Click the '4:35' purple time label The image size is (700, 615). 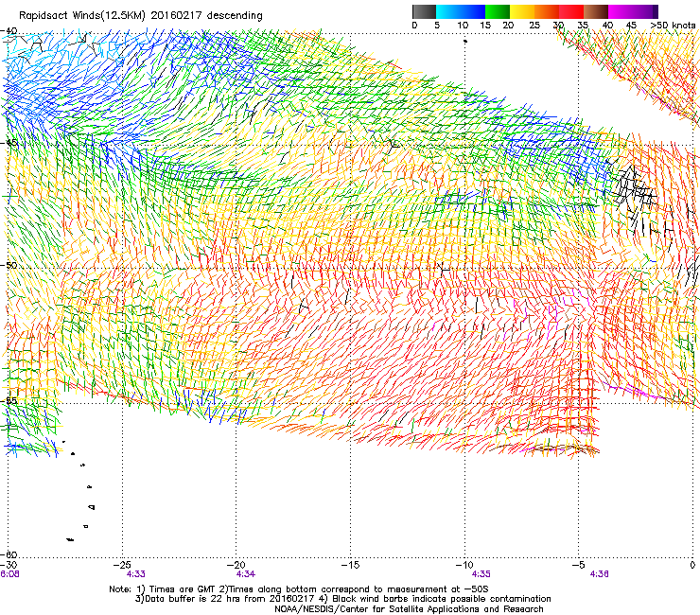pyautogui.click(x=481, y=574)
